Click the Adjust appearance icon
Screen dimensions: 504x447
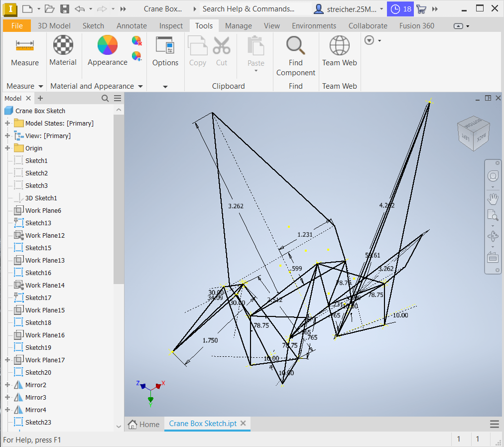pyautogui.click(x=137, y=56)
